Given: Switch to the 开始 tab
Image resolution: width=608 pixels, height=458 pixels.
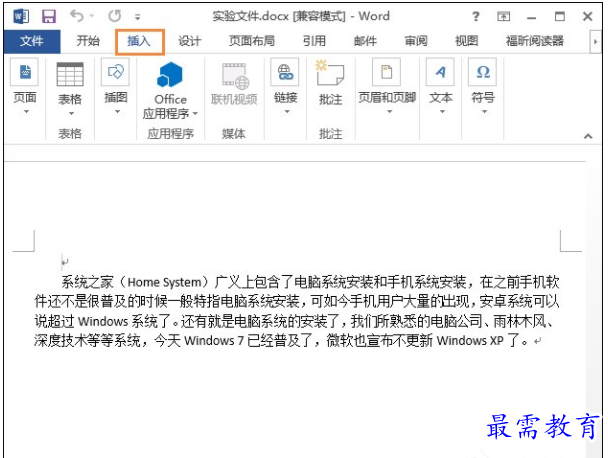Looking at the screenshot, I should [x=88, y=41].
